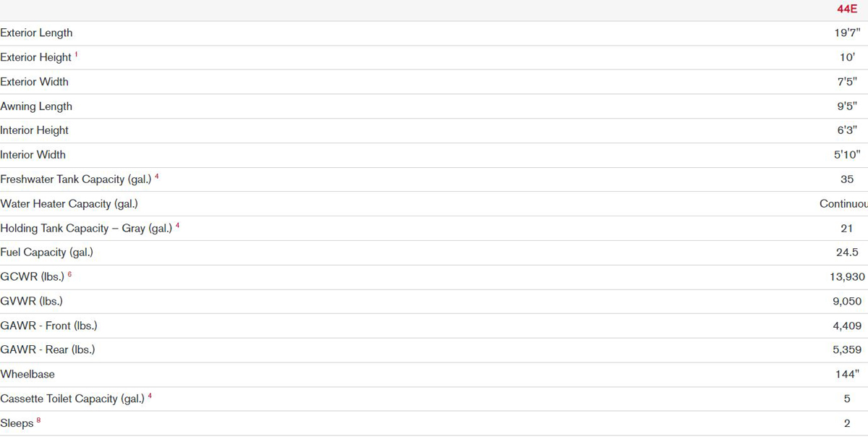The width and height of the screenshot is (868, 437).
Task: Select the GAWR - Front (lbs.) label
Action: 48,326
